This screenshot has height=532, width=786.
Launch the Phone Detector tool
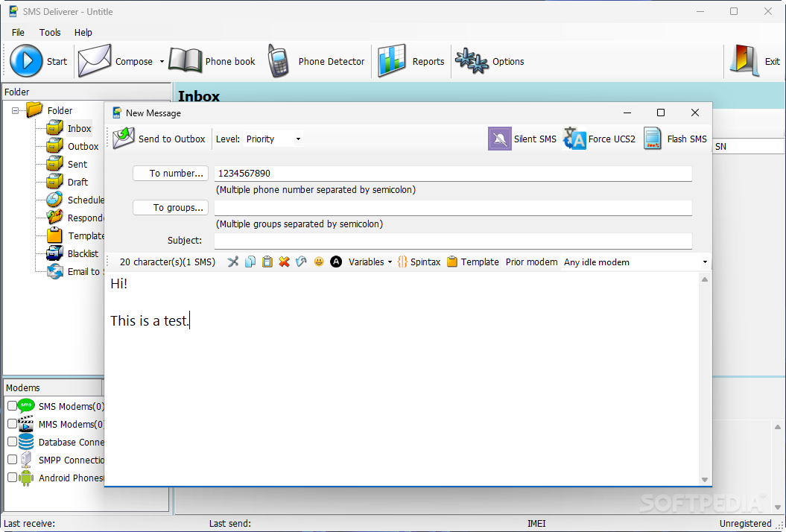pyautogui.click(x=317, y=61)
